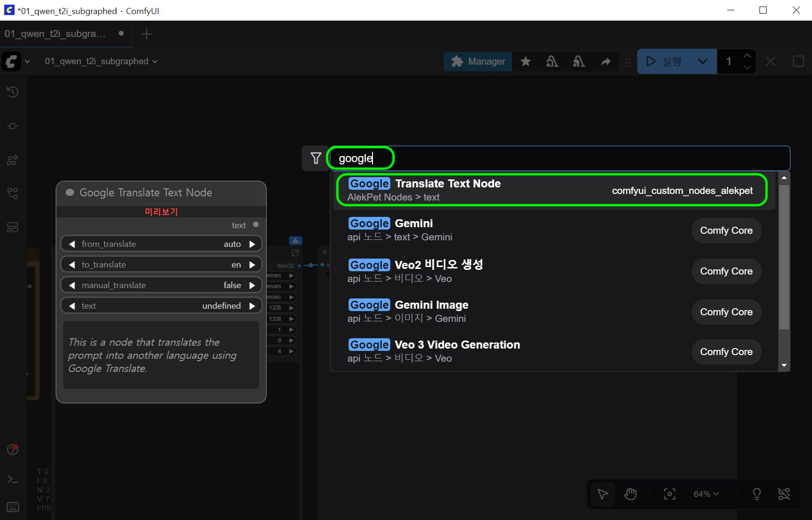Image resolution: width=812 pixels, height=520 pixels.
Task: Click Comfy Core badge on Gemini row
Action: click(726, 230)
